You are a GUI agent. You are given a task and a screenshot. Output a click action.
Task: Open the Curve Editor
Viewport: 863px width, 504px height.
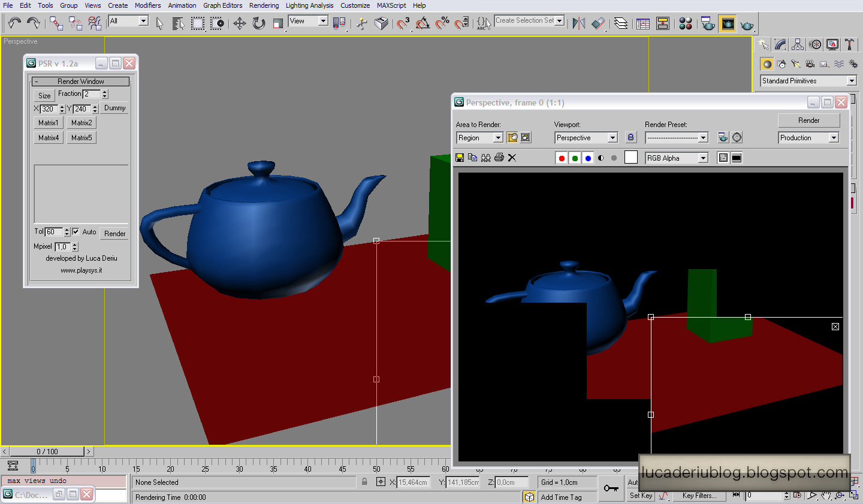[643, 24]
